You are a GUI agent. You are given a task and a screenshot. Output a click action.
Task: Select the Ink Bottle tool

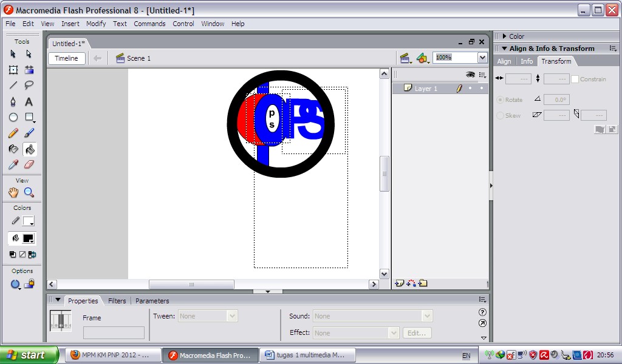pyautogui.click(x=13, y=149)
